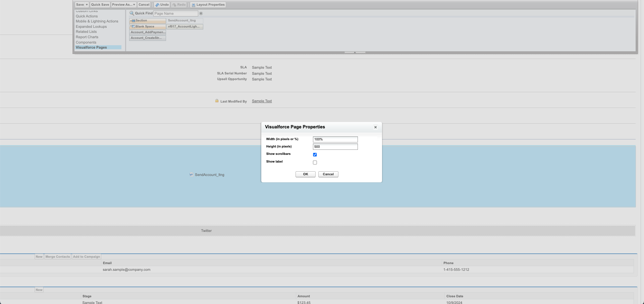Click the Quick Find Page Name field
Screen dimensions: 644x304
[x=176, y=13]
